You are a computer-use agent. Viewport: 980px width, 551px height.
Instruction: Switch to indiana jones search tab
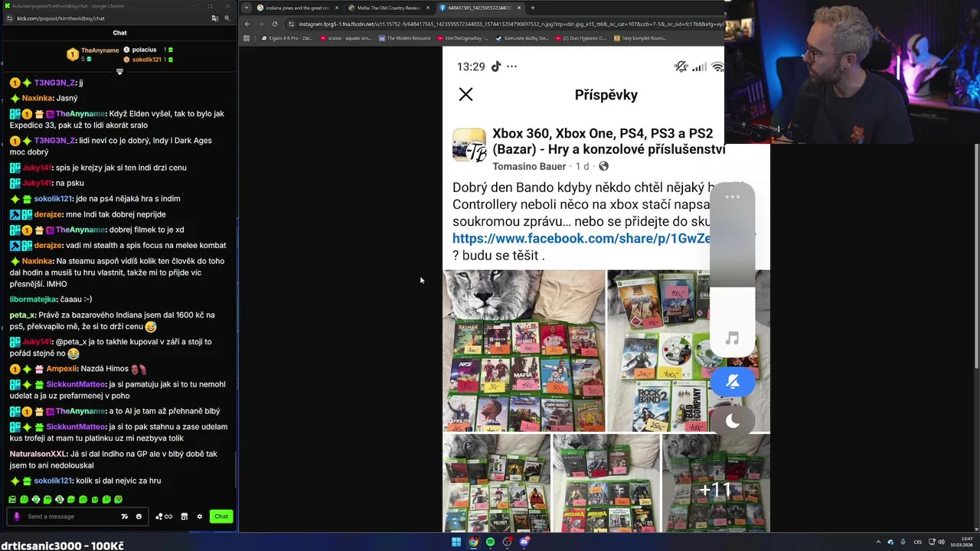pos(297,8)
